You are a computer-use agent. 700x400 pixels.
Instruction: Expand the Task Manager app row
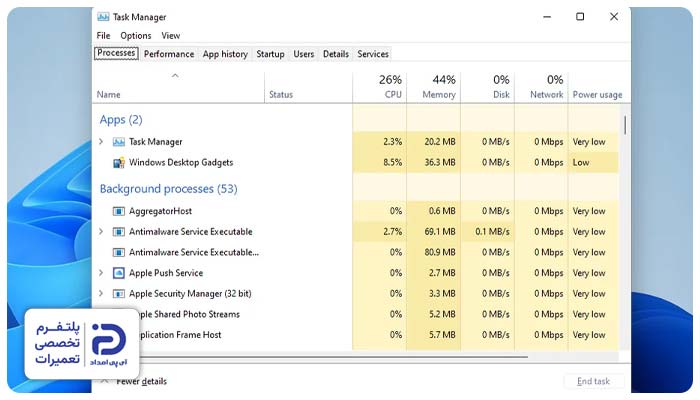pyautogui.click(x=101, y=142)
